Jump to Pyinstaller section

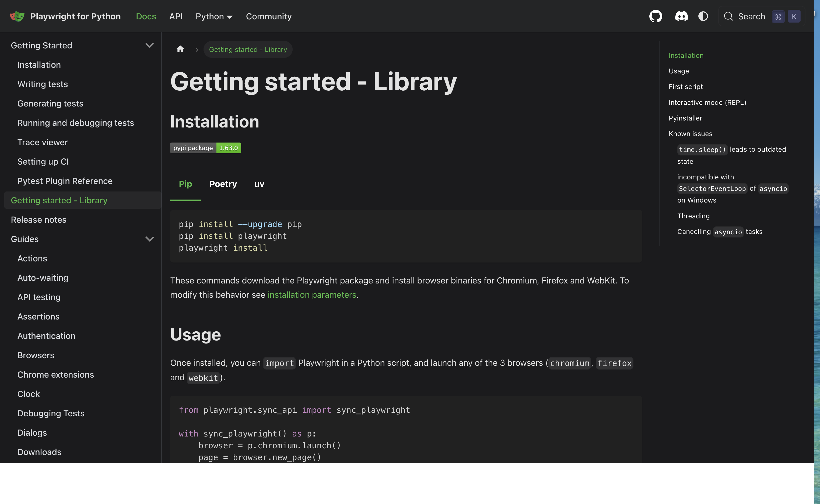coord(685,118)
